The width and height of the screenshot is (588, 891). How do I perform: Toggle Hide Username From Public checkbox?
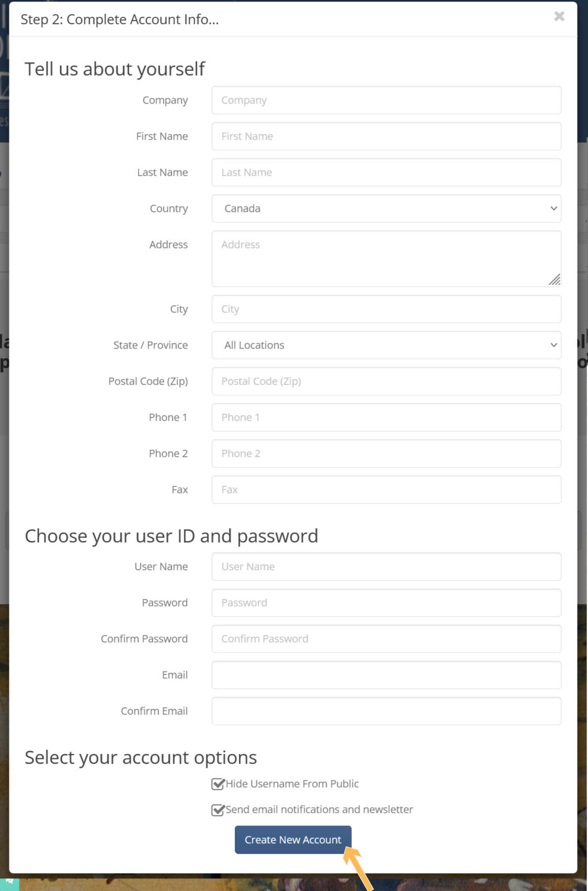[x=218, y=784]
